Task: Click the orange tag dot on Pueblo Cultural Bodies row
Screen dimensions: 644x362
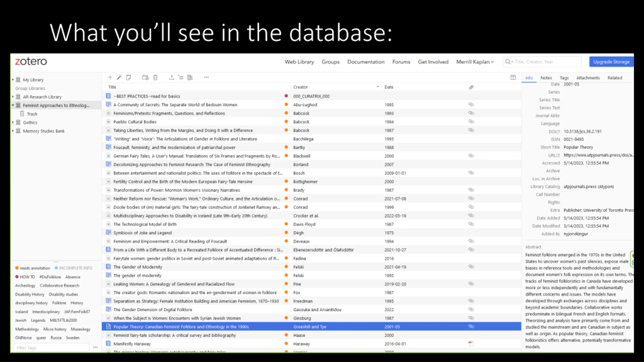Action: point(286,121)
